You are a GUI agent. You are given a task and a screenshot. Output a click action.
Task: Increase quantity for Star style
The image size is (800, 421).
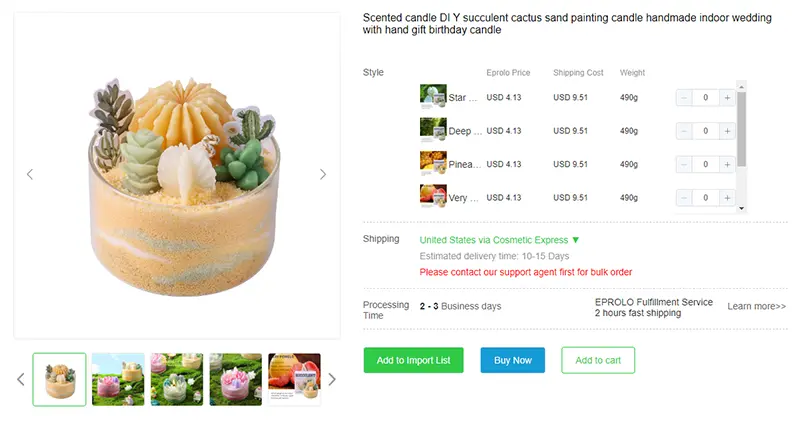pyautogui.click(x=727, y=97)
